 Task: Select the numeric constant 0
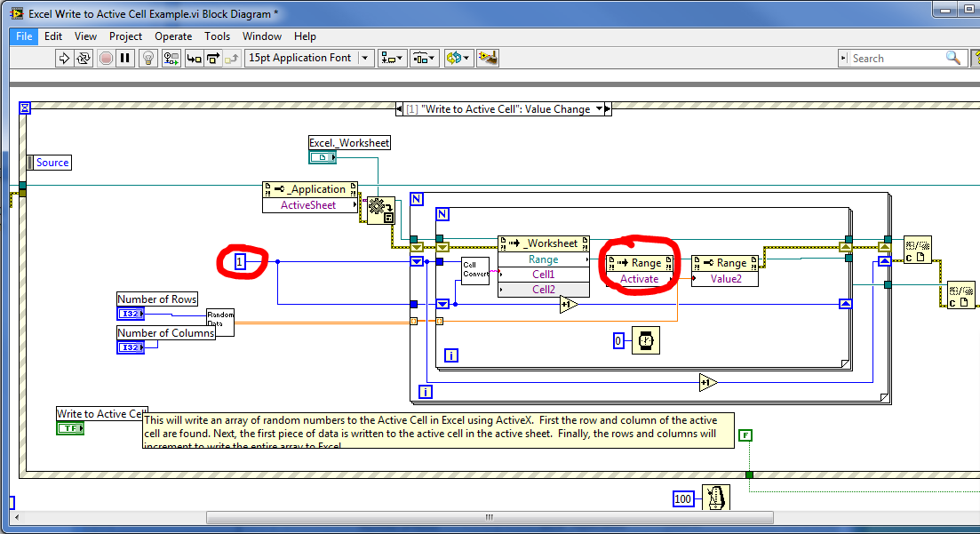coord(618,341)
